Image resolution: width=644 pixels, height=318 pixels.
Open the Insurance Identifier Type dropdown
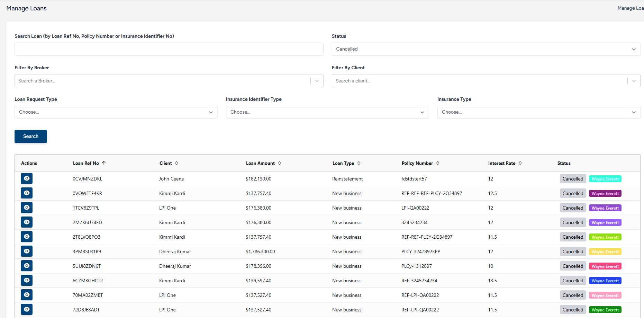pos(327,112)
